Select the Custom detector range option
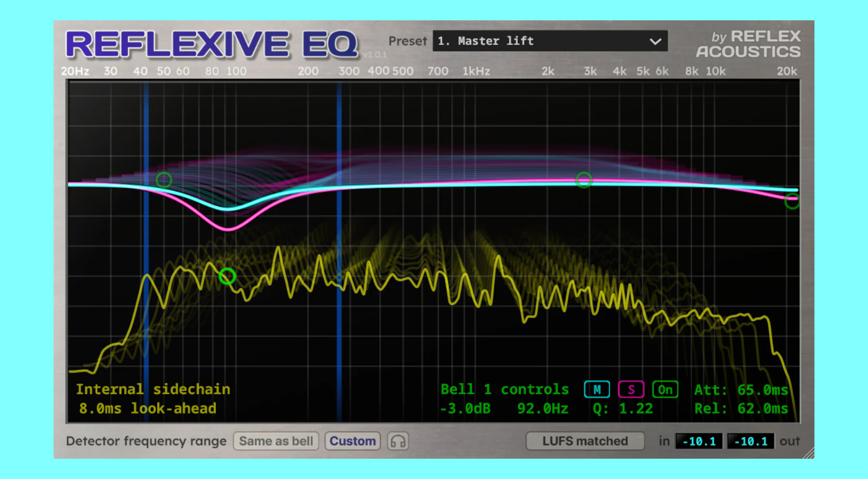The width and height of the screenshot is (868, 479). 352,441
